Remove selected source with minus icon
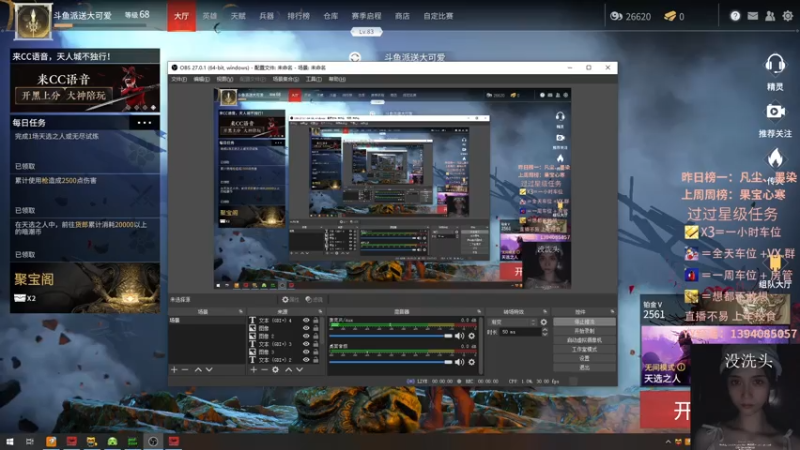Viewport: 800px width, 450px height. click(x=264, y=369)
